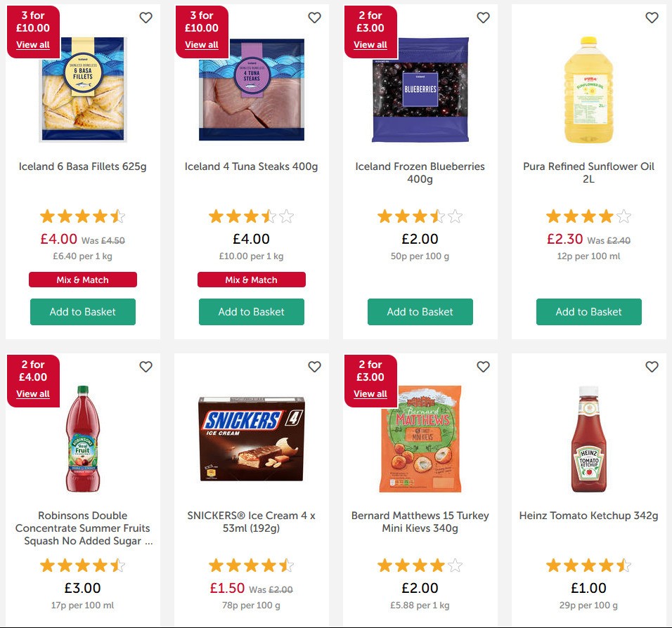Open View all on the Blueberries 2 for £3 deal
672x628 pixels.
(x=370, y=44)
